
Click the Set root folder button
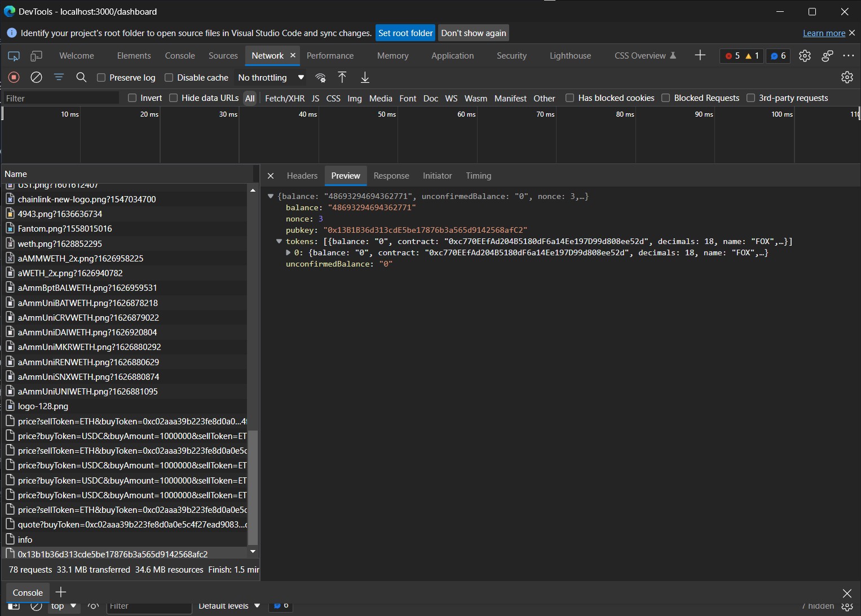coord(405,33)
